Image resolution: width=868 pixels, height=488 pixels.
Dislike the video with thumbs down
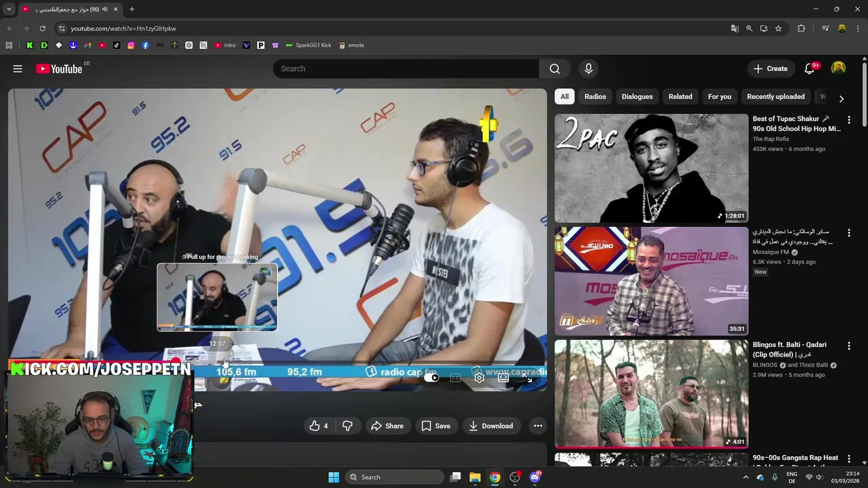(x=347, y=426)
